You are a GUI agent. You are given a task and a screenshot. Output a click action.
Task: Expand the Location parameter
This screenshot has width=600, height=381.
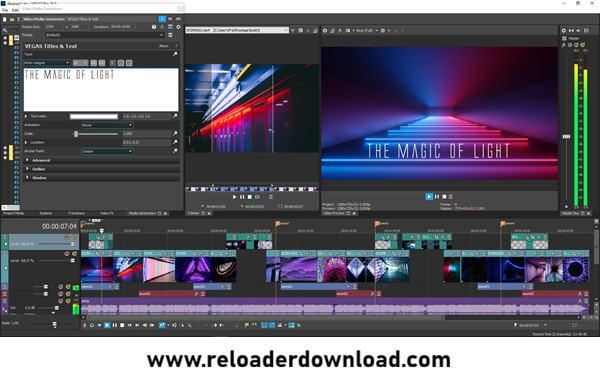26,142
